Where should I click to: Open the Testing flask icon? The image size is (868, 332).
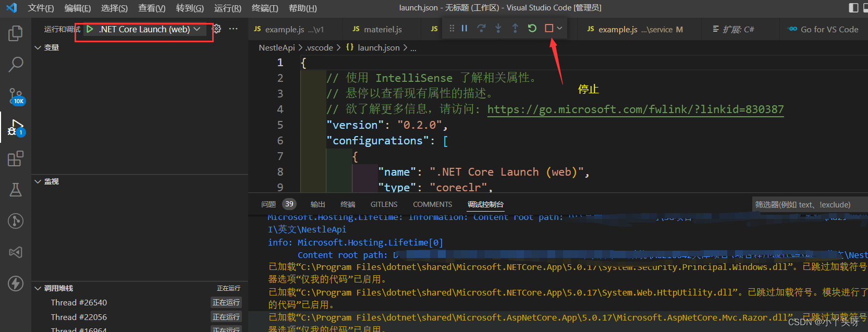coord(16,190)
